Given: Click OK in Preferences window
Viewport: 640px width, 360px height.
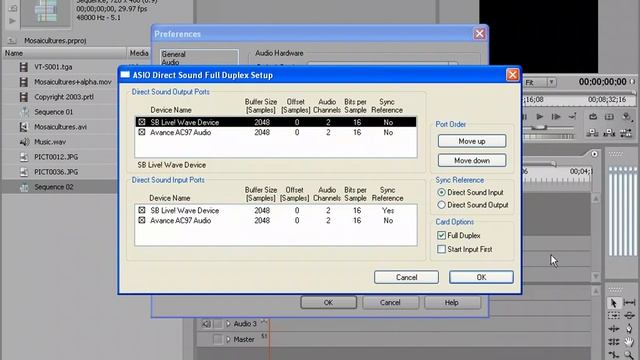Looking at the screenshot, I should pyautogui.click(x=328, y=302).
